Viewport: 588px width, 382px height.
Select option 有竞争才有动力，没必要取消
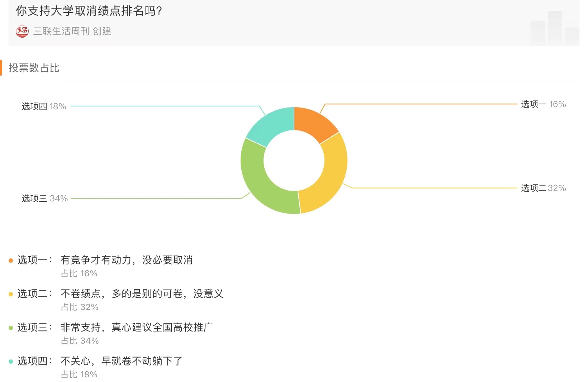126,260
